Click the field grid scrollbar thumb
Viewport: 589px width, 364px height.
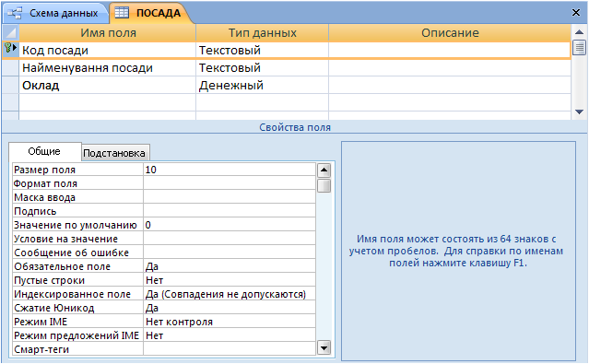pyautogui.click(x=579, y=48)
